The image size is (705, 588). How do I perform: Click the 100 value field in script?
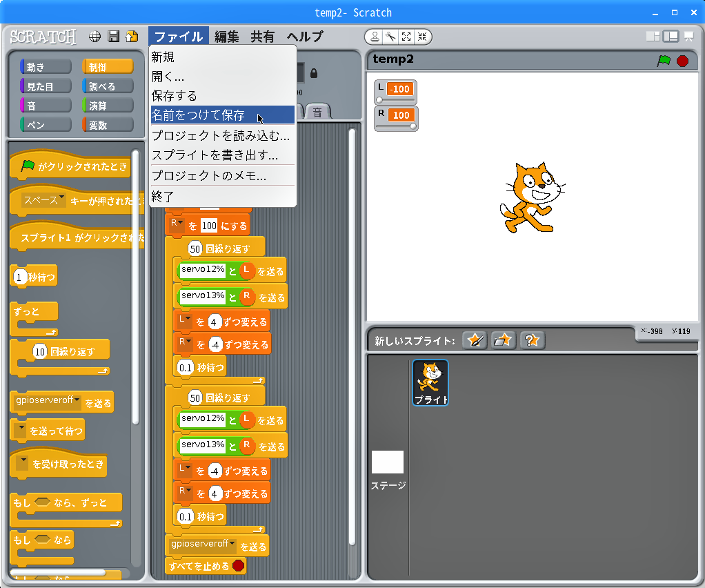209,226
